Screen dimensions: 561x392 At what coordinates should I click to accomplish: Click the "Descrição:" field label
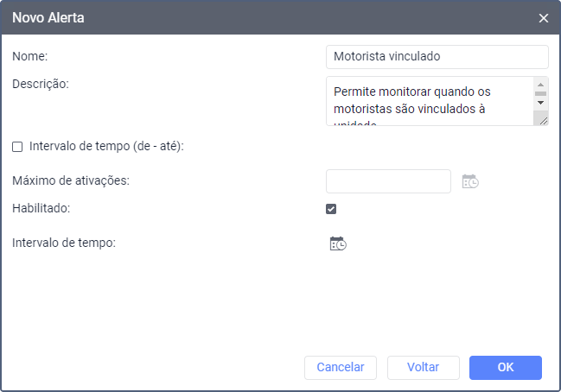41,84
